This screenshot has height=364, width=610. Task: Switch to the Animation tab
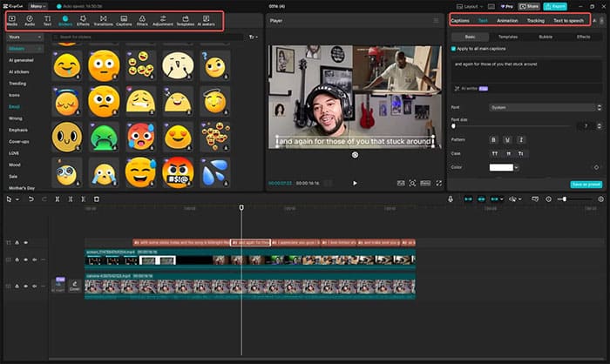[507, 21]
